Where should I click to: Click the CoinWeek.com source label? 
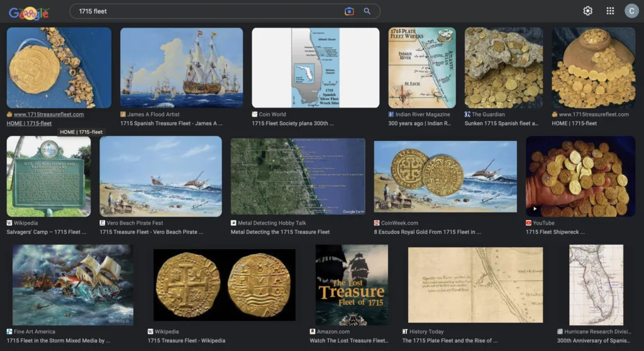click(x=399, y=223)
